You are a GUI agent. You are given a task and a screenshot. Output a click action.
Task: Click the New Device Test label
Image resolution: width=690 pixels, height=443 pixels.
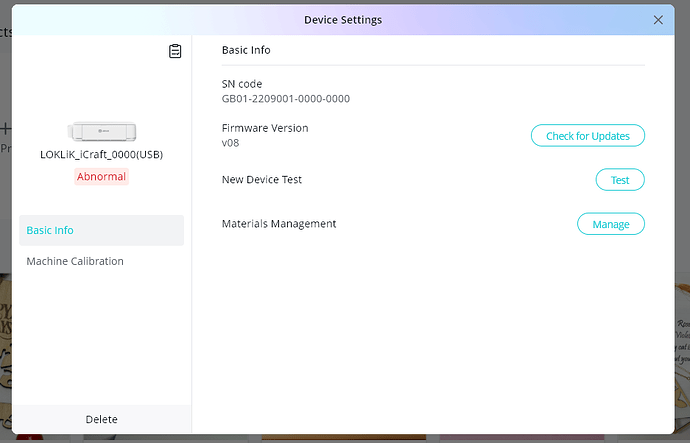click(x=261, y=180)
